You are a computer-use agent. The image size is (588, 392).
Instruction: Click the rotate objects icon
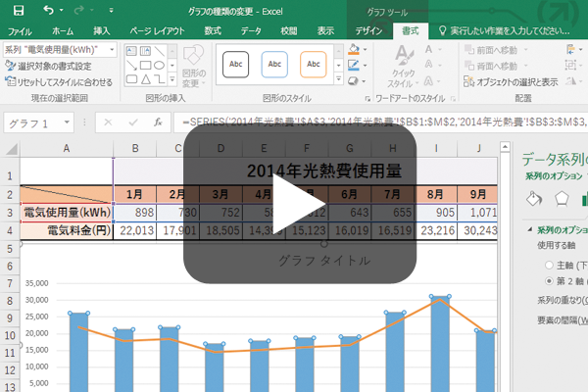click(570, 81)
